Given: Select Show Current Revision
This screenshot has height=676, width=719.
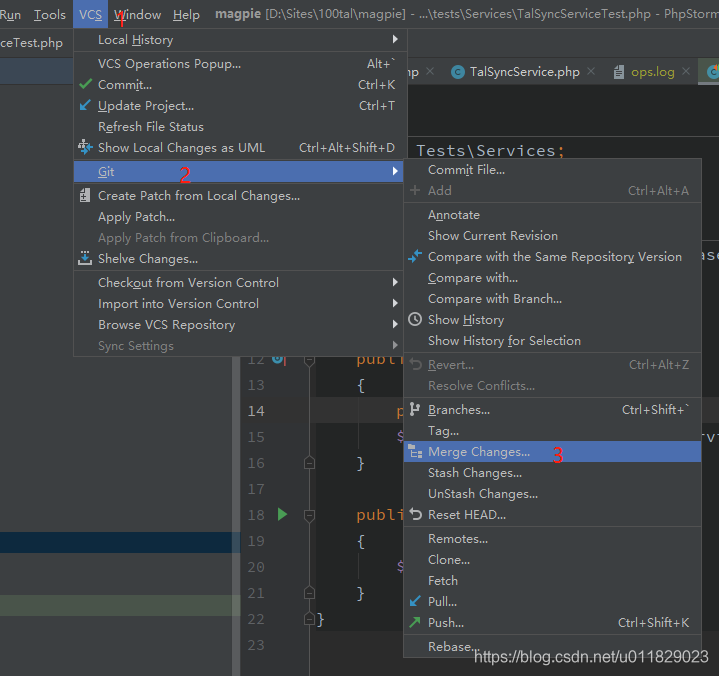Looking at the screenshot, I should 553,236.
